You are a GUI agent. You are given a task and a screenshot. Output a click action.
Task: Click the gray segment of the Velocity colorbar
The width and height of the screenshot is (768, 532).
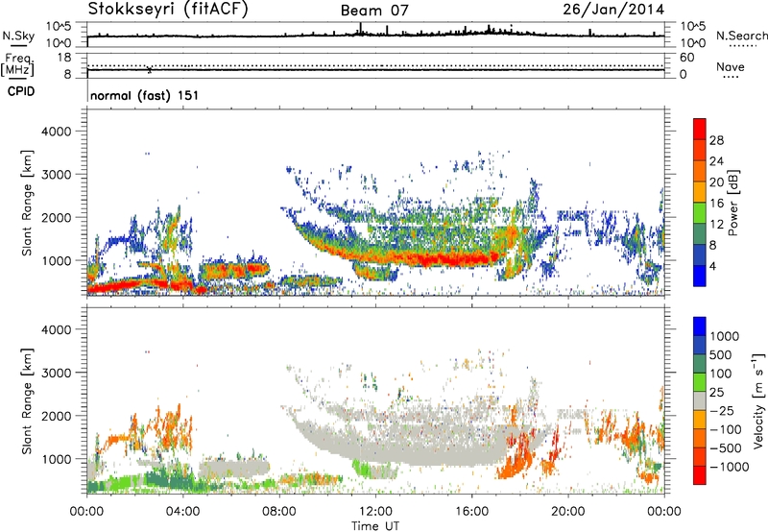699,400
